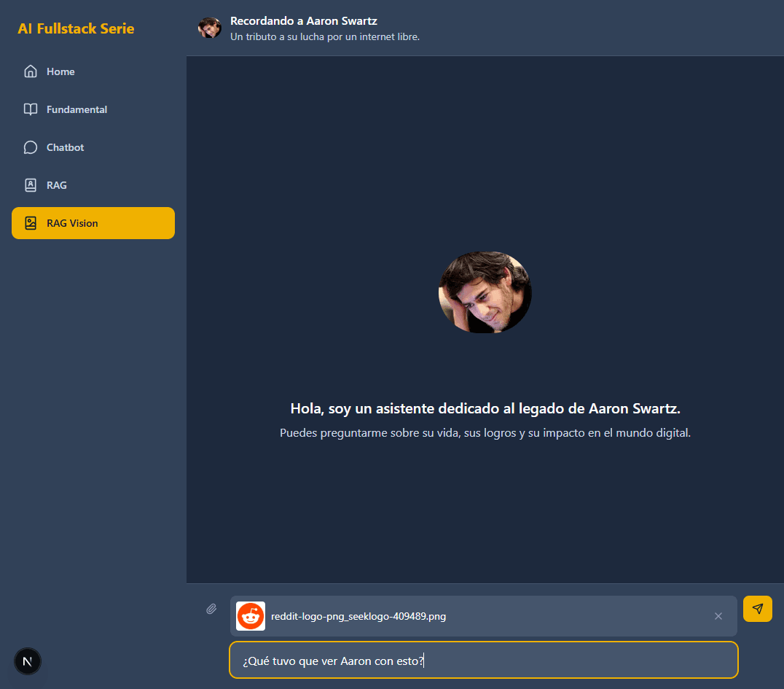Click the attached PNG file name

coord(358,616)
